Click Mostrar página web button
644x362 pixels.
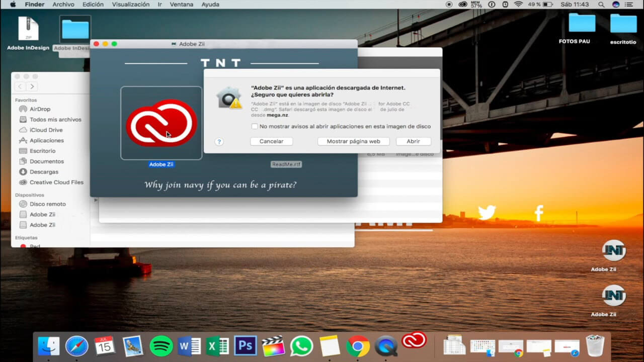pos(354,141)
